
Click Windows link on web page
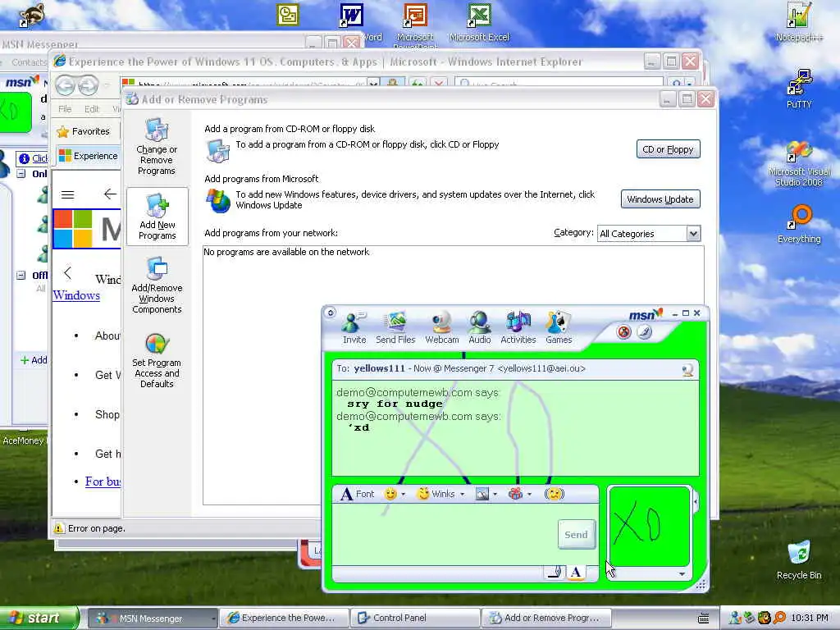tap(76, 295)
